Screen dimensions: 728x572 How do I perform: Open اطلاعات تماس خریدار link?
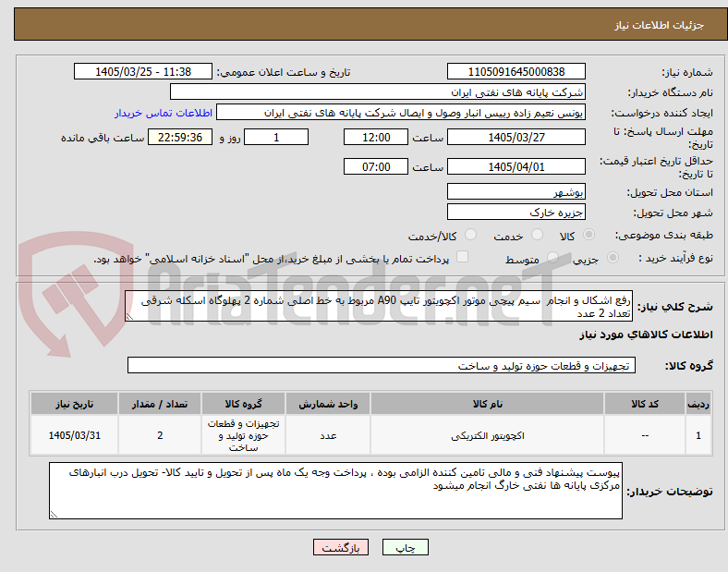164,113
